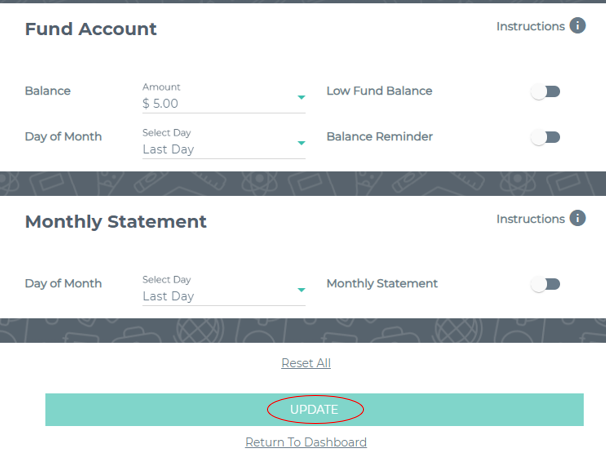Click the Monthly Statement Last Day value
The height and width of the screenshot is (460, 606).
[x=168, y=296]
